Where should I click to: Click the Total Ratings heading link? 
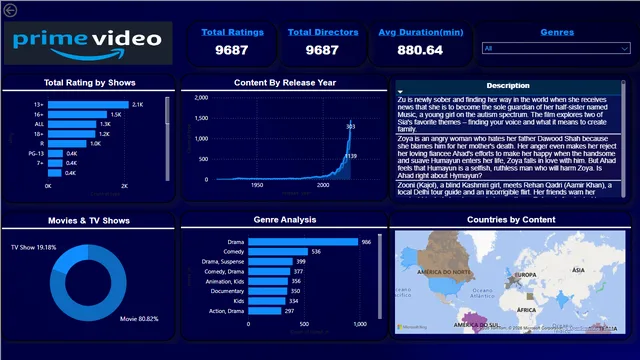pos(232,32)
